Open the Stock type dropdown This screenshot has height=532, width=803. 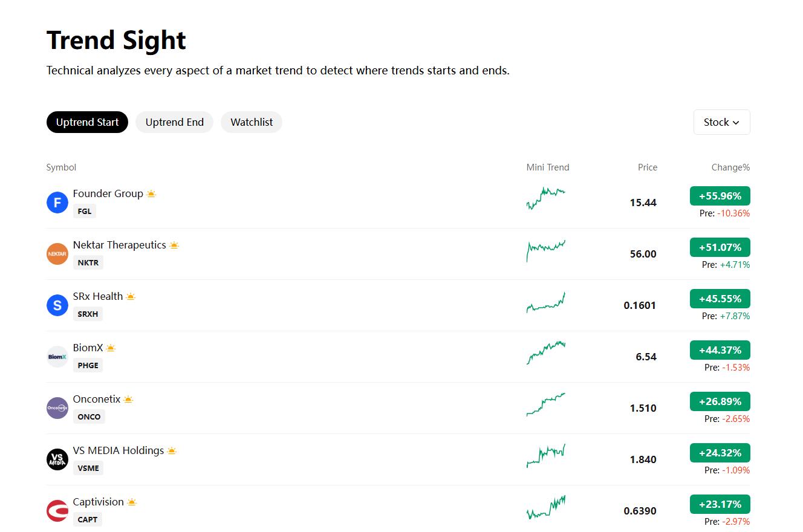[x=721, y=122]
